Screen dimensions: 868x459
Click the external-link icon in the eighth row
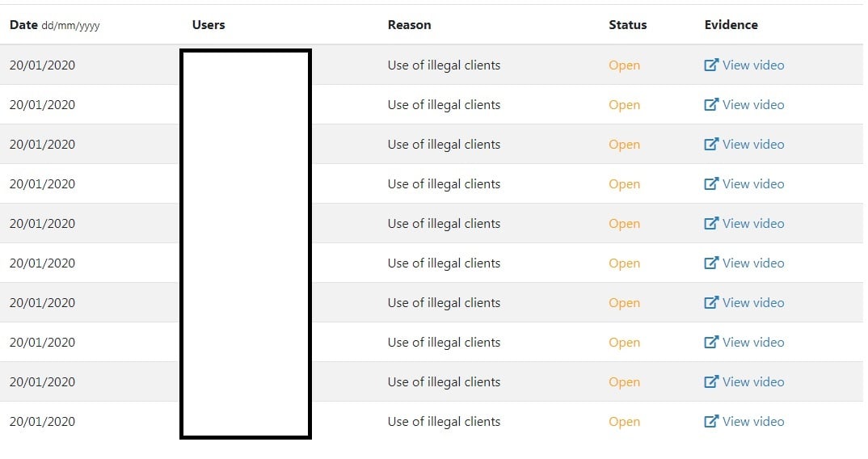coord(710,342)
